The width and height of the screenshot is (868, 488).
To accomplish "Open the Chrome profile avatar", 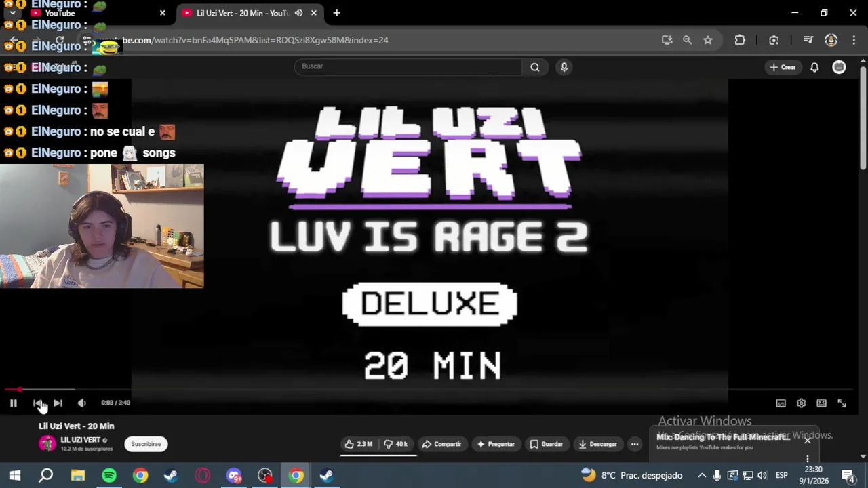I will click(831, 40).
